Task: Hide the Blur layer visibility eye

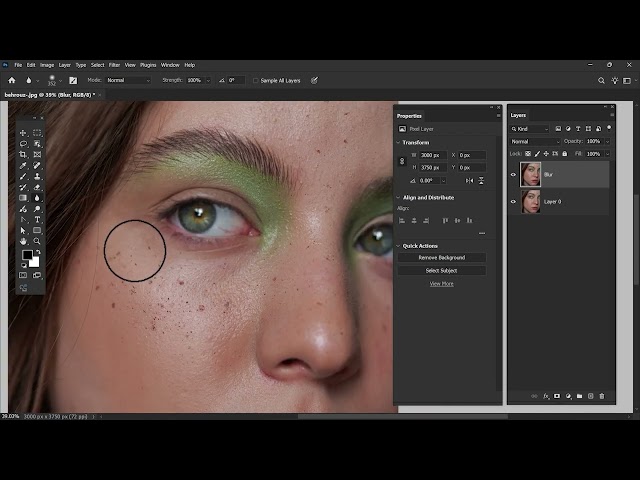Action: coord(513,175)
